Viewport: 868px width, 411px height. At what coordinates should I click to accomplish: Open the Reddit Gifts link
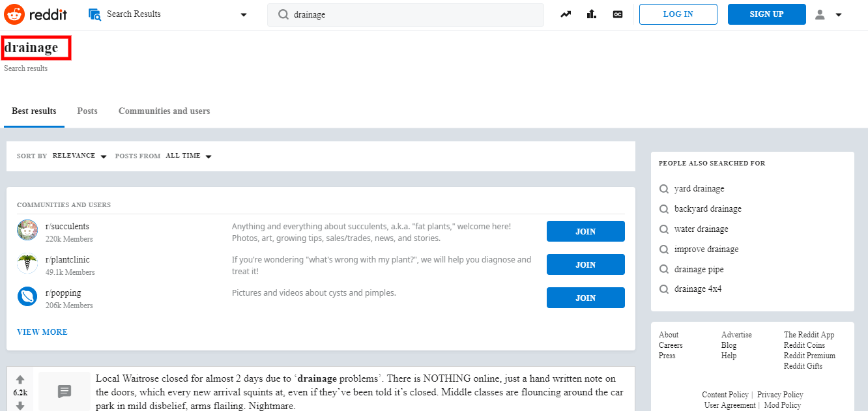(x=803, y=366)
